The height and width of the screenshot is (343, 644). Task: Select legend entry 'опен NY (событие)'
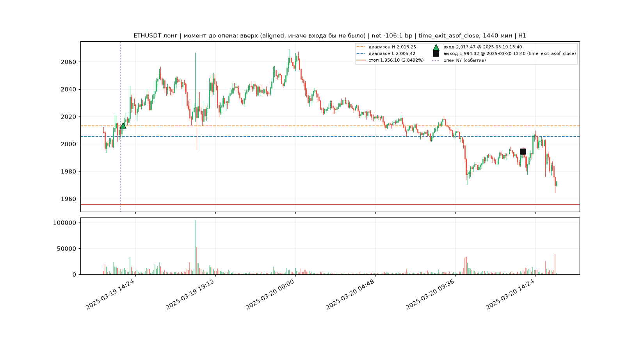click(x=464, y=60)
